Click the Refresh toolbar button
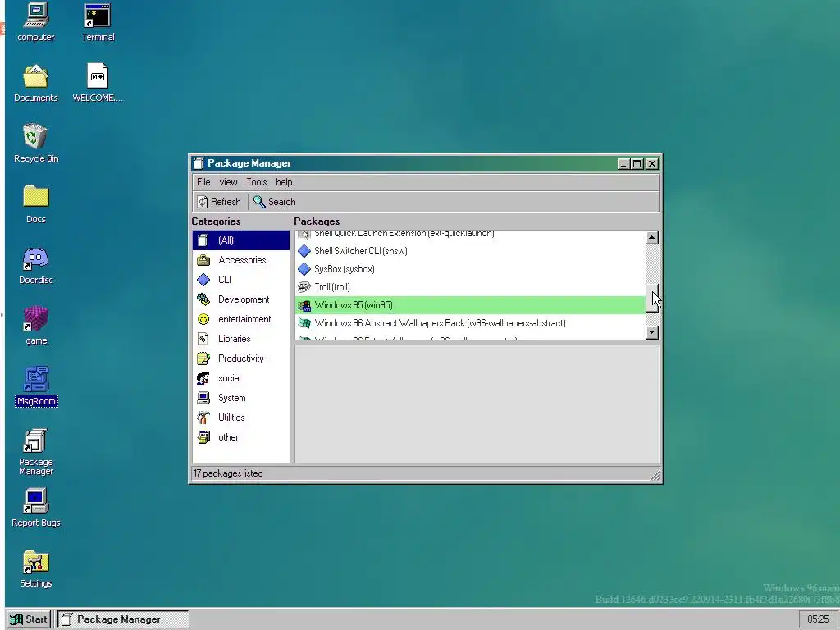 point(218,202)
